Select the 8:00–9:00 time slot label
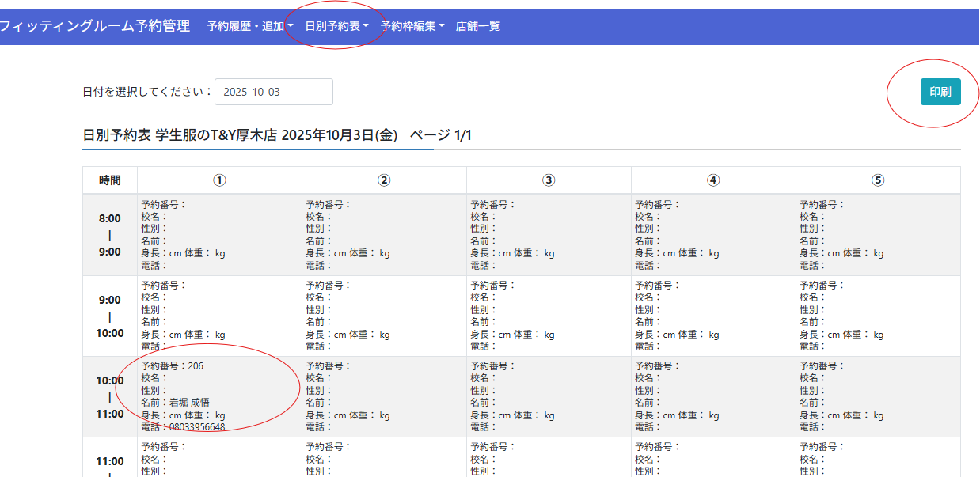Screen dimensions: 980x477 tap(110, 235)
